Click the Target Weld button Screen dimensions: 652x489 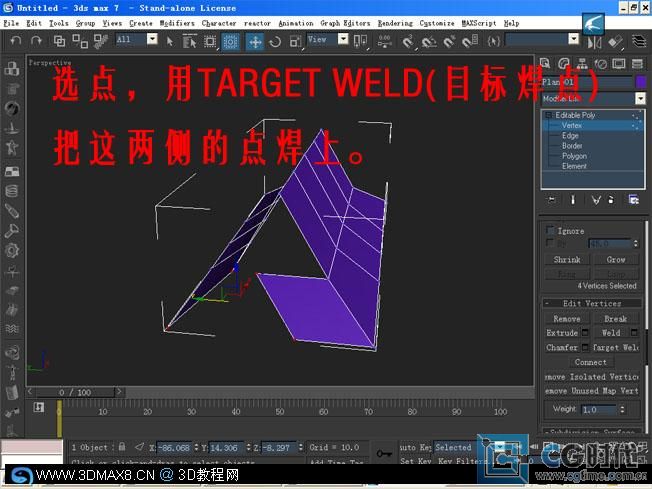[x=616, y=347]
